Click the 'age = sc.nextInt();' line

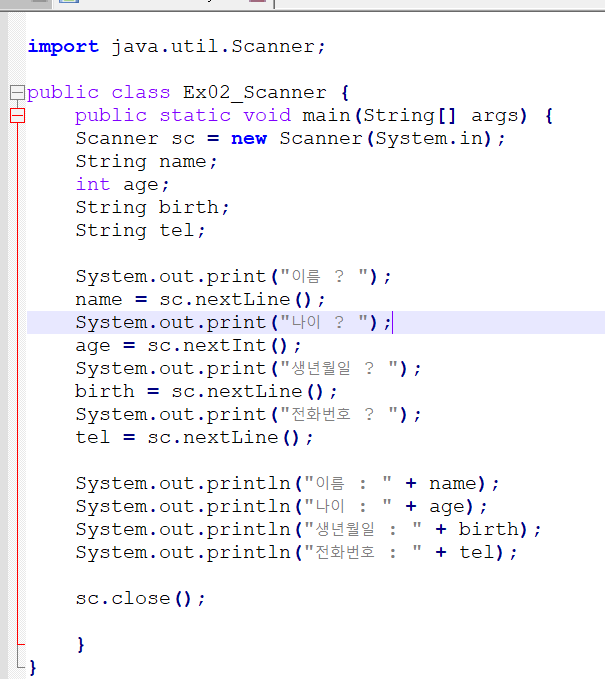tap(188, 346)
